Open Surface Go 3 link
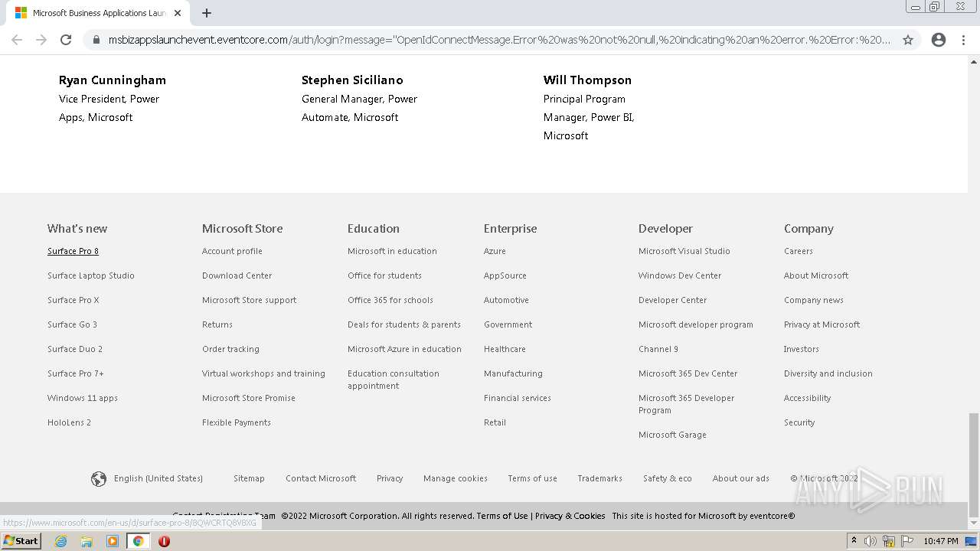This screenshot has width=980, height=551. pyautogui.click(x=72, y=324)
